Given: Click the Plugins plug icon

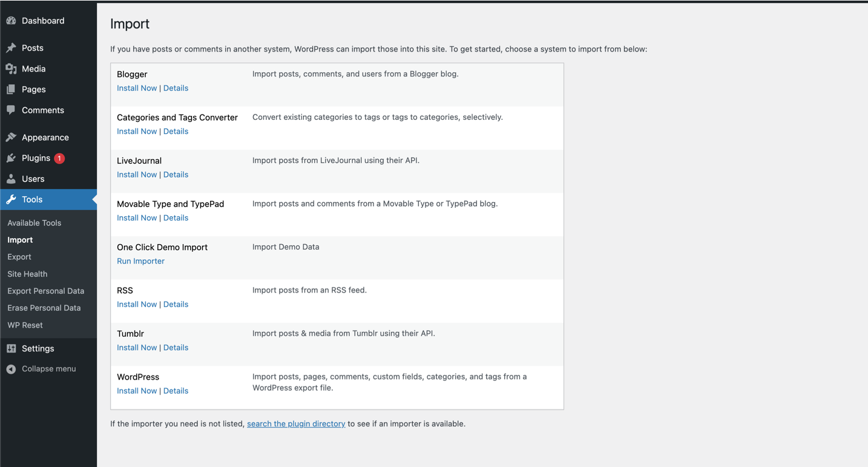Looking at the screenshot, I should 11,158.
